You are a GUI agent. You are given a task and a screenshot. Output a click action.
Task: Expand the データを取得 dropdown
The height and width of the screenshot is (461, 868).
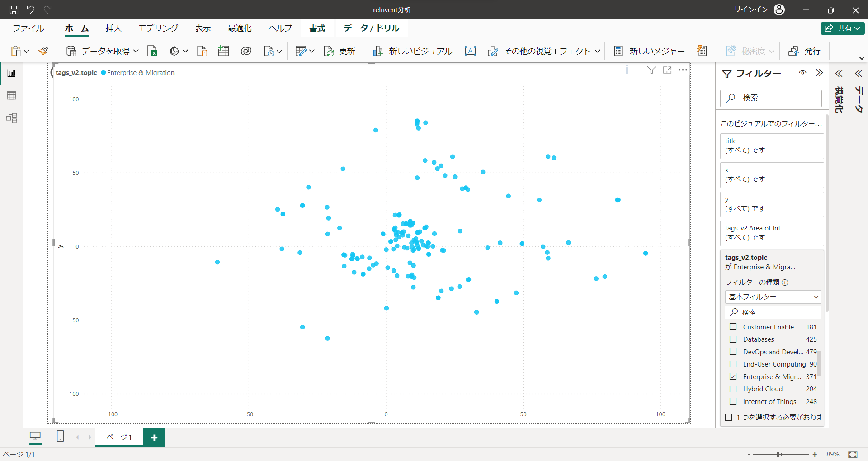(x=136, y=51)
